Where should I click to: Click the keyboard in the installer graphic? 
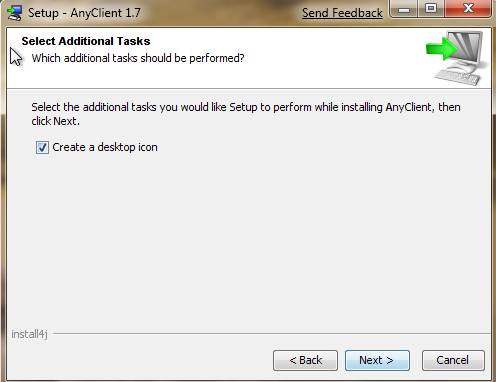(x=457, y=76)
